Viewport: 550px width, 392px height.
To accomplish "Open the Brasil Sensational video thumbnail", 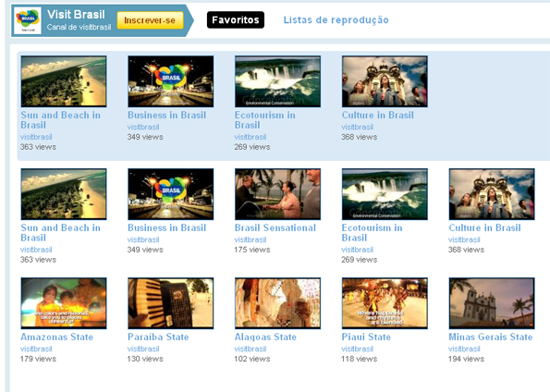I will (277, 194).
